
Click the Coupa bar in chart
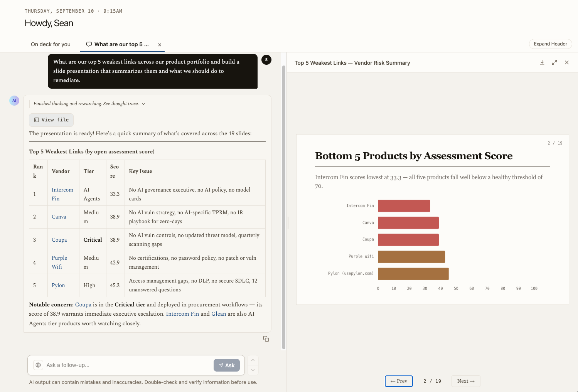(408, 240)
